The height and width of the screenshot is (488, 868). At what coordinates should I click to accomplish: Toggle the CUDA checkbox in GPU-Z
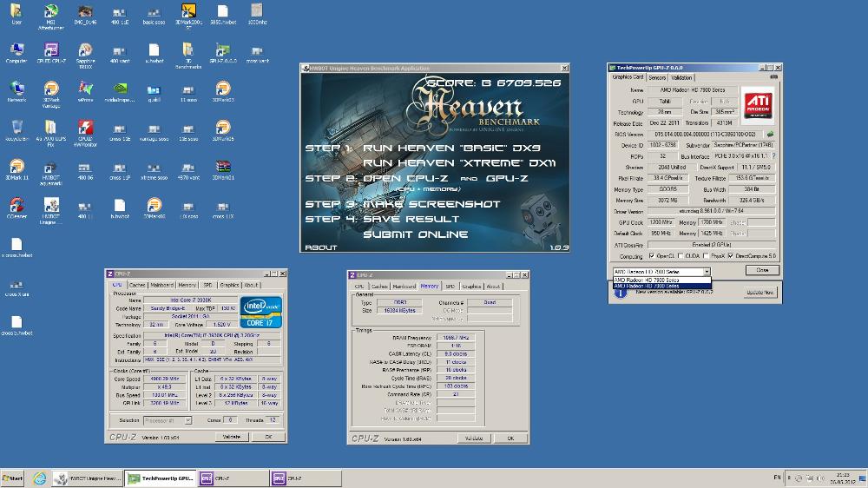click(681, 256)
